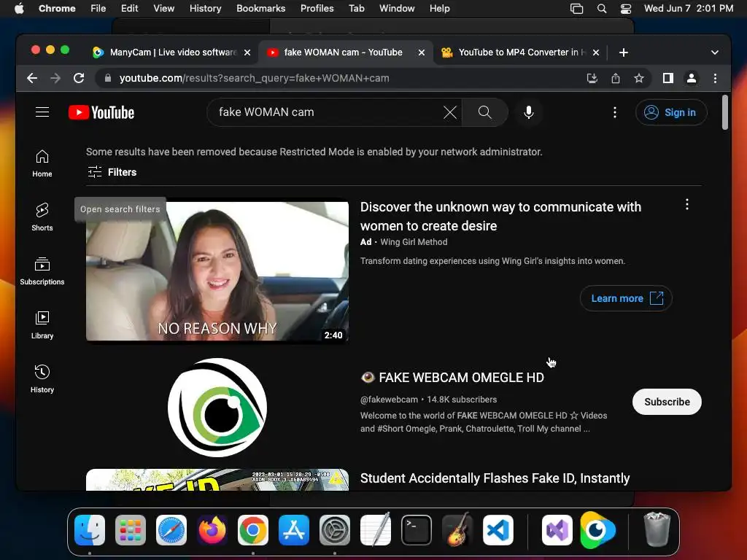Open Safari from the Dock
This screenshot has width=747, height=560.
[x=171, y=530]
